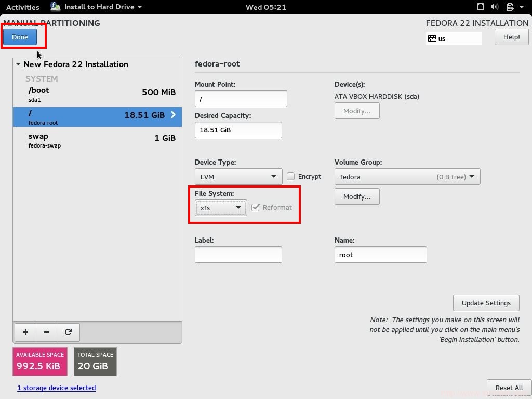Click the reload storage configuration icon
532x399 pixels.
coord(68,332)
